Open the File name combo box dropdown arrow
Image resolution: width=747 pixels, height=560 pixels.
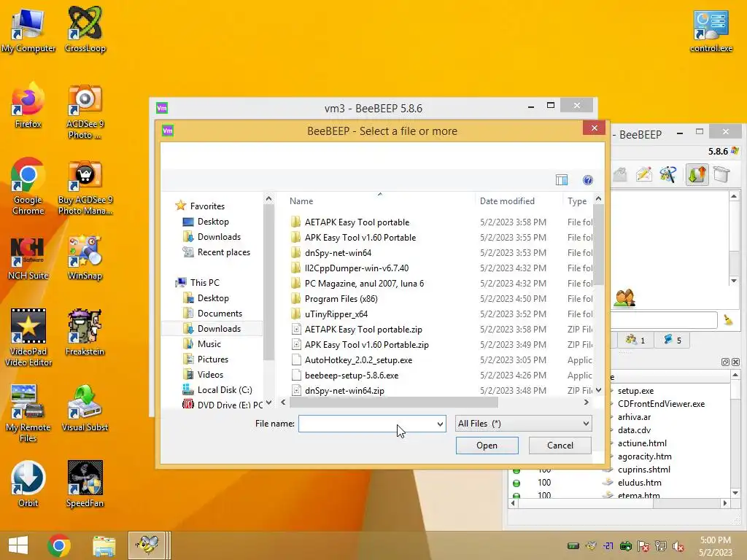440,424
